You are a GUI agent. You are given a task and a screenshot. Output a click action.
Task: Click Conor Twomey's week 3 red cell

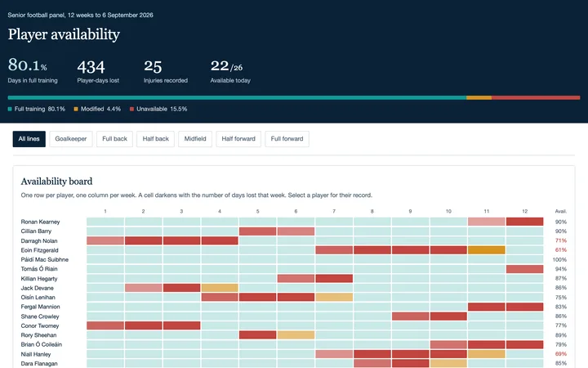(181, 325)
